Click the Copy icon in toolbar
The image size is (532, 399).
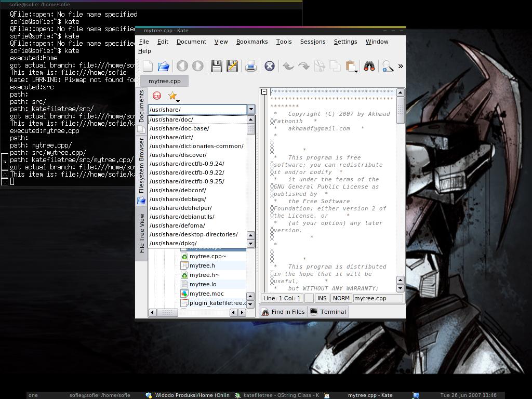335,66
